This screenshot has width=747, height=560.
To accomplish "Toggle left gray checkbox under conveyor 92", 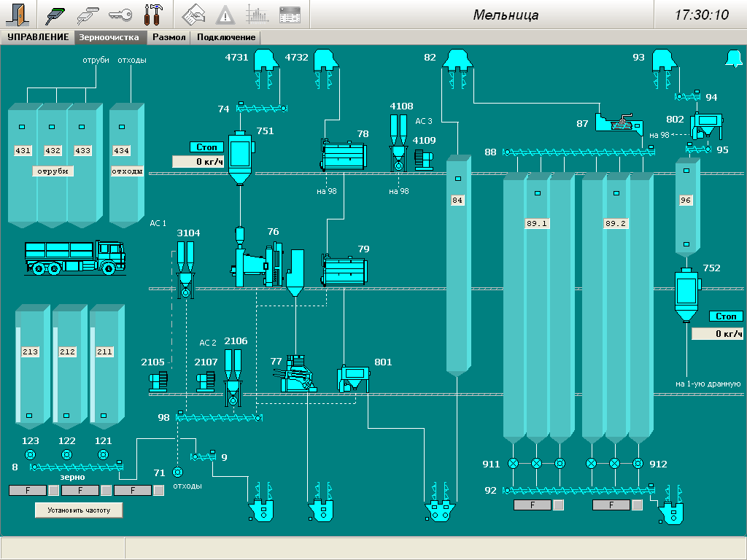I will pyautogui.click(x=559, y=505).
